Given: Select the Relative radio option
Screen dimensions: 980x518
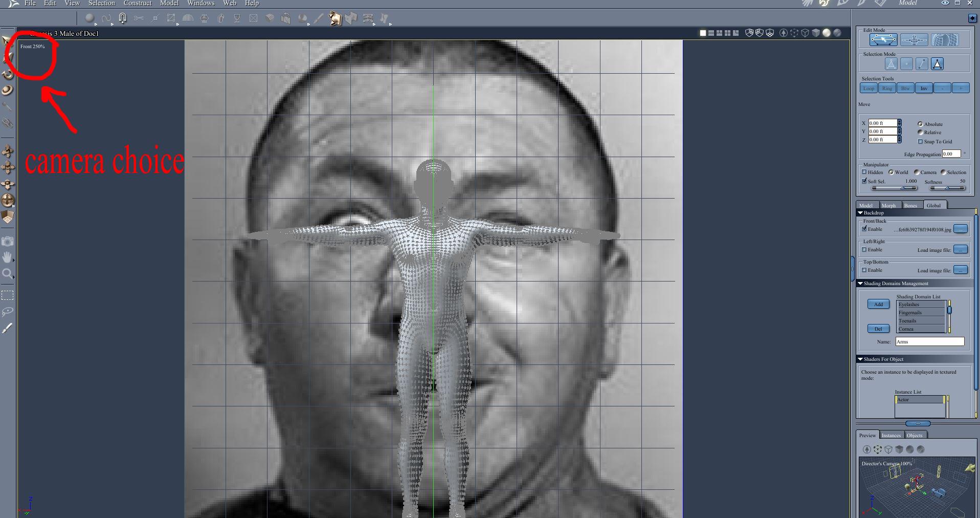Looking at the screenshot, I should [x=920, y=132].
